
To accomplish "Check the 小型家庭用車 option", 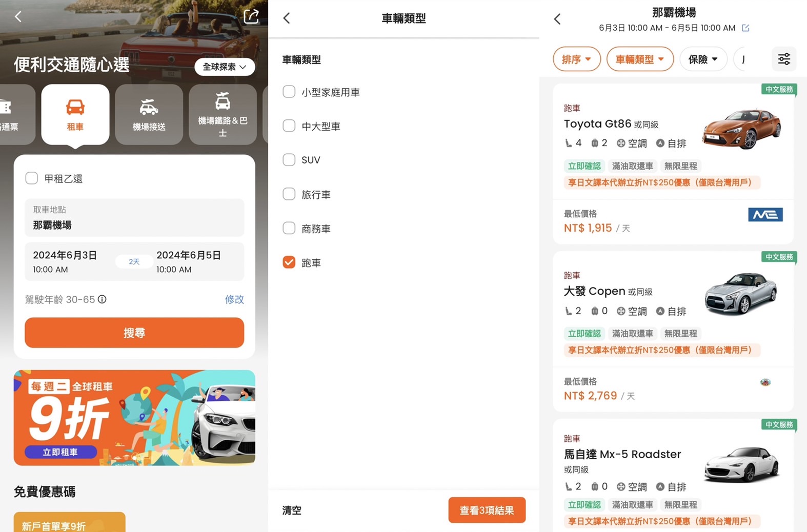I will [289, 92].
